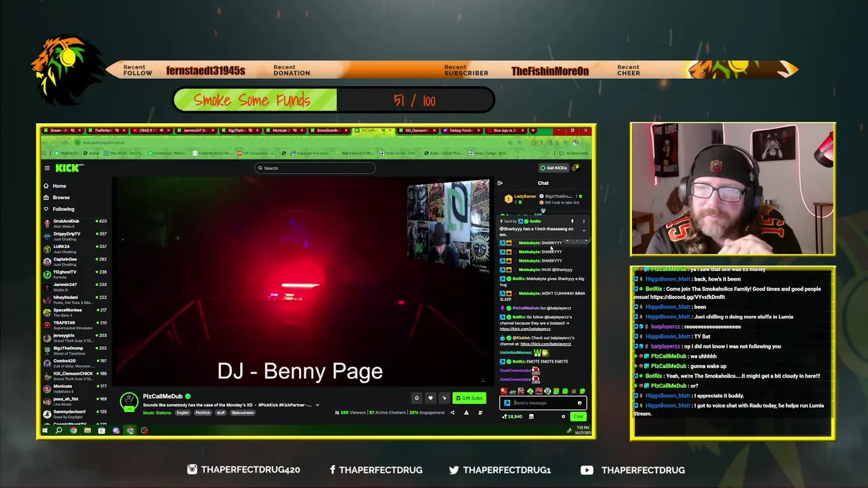Open first kick.com/batplayerzz link in chat
The height and width of the screenshot is (488, 868).
click(x=525, y=329)
